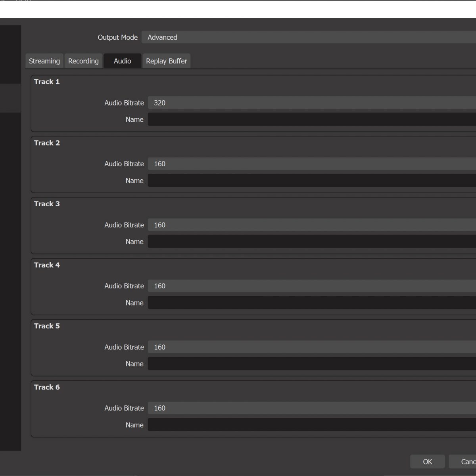This screenshot has width=476, height=476.
Task: Select the Track 4 Name text box
Action: [x=311, y=303]
